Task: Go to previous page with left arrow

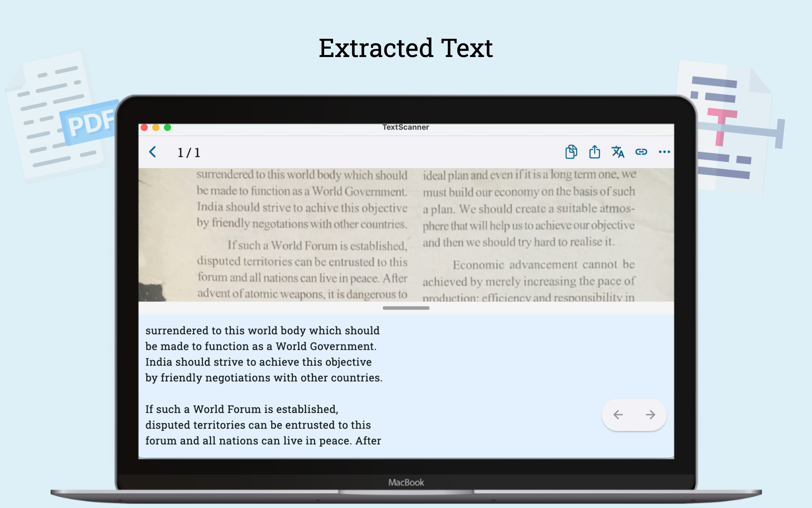Action: tap(618, 415)
